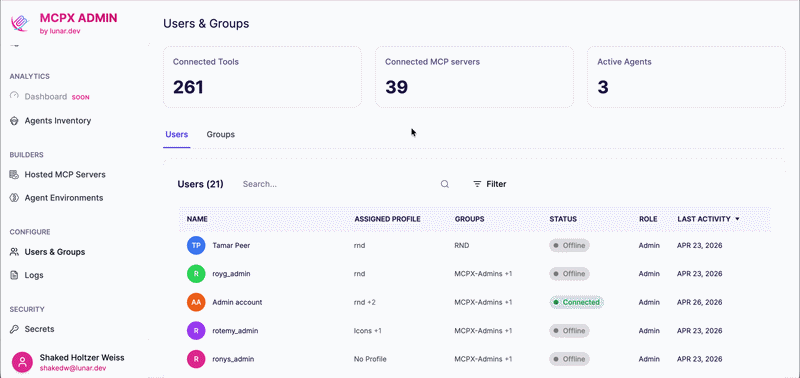Click the Logs document icon
Image resolution: width=800 pixels, height=378 pixels.
pos(14,275)
